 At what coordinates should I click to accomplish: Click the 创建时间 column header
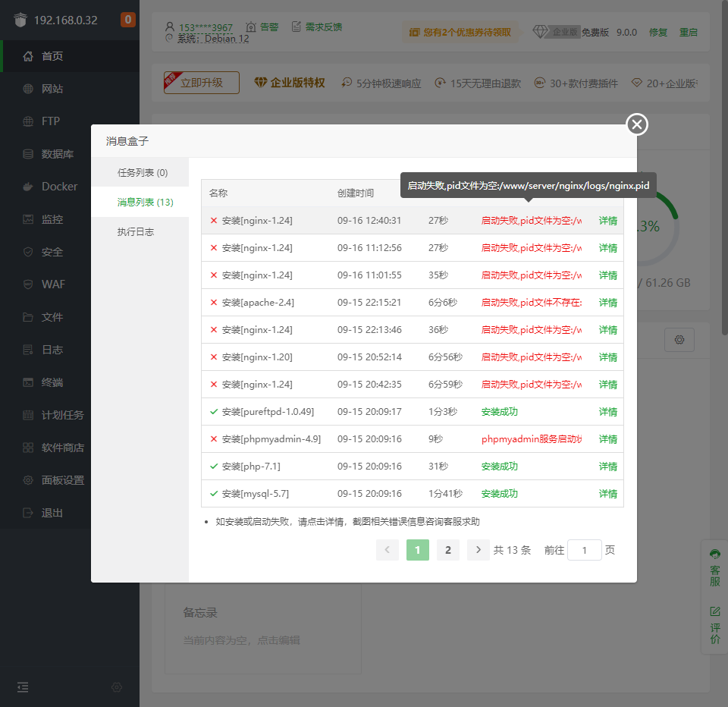coord(355,193)
